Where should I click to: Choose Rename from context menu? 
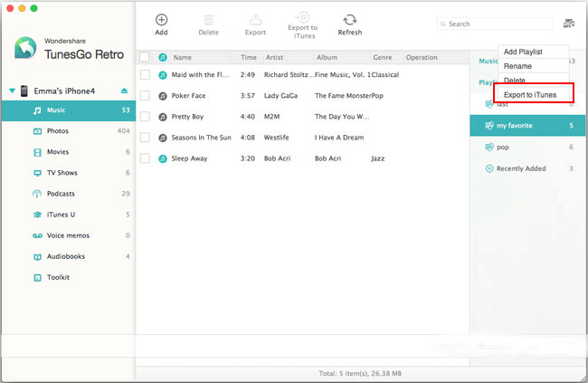[x=533, y=66]
